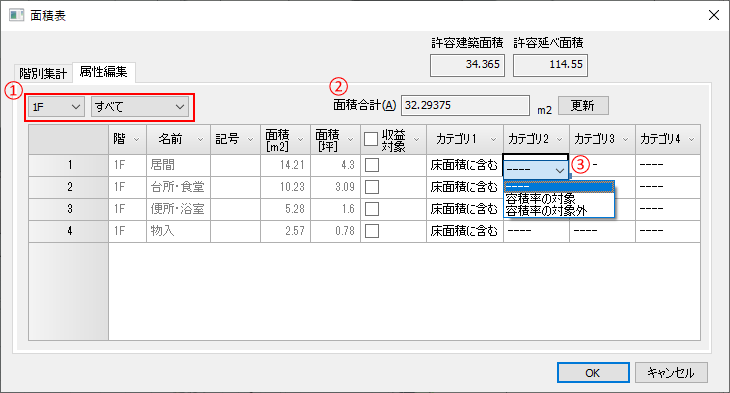The width and height of the screenshot is (730, 393).
Task: Click the キャンセル button
Action: [x=671, y=373]
